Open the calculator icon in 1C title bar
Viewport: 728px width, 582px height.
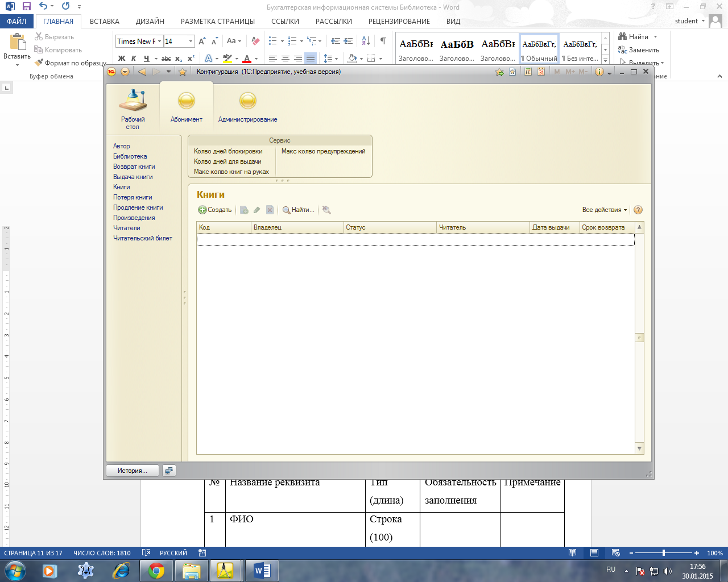528,72
